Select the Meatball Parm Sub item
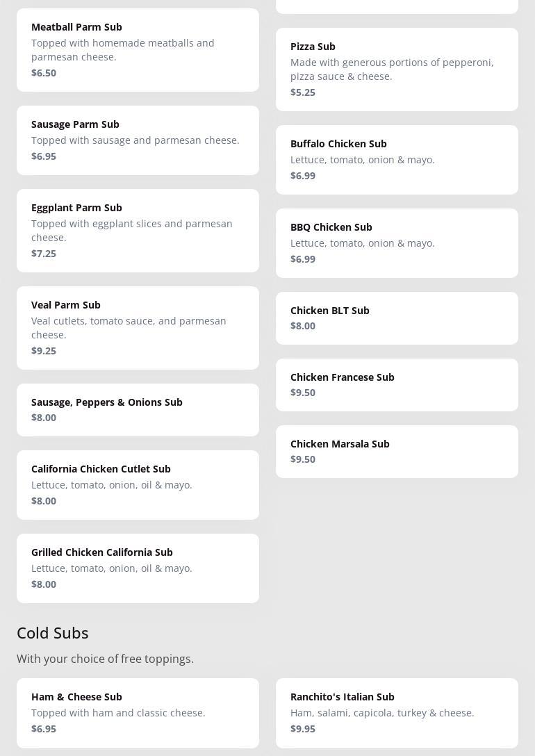Screen dimensions: 535x756 tap(138, 50)
